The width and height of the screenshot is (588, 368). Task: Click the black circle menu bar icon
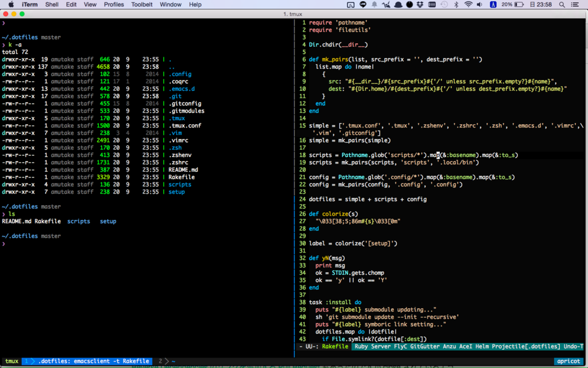coord(409,5)
